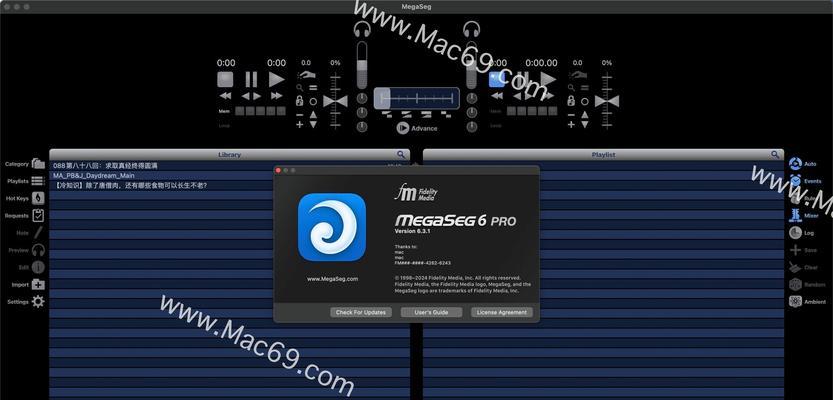Click the Preview headphones icon in sidebar
The width and height of the screenshot is (833, 400).
tap(38, 250)
